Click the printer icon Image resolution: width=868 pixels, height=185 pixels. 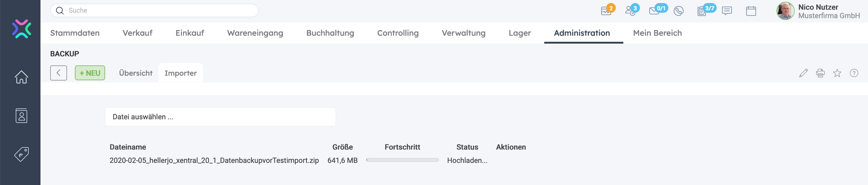coord(820,73)
